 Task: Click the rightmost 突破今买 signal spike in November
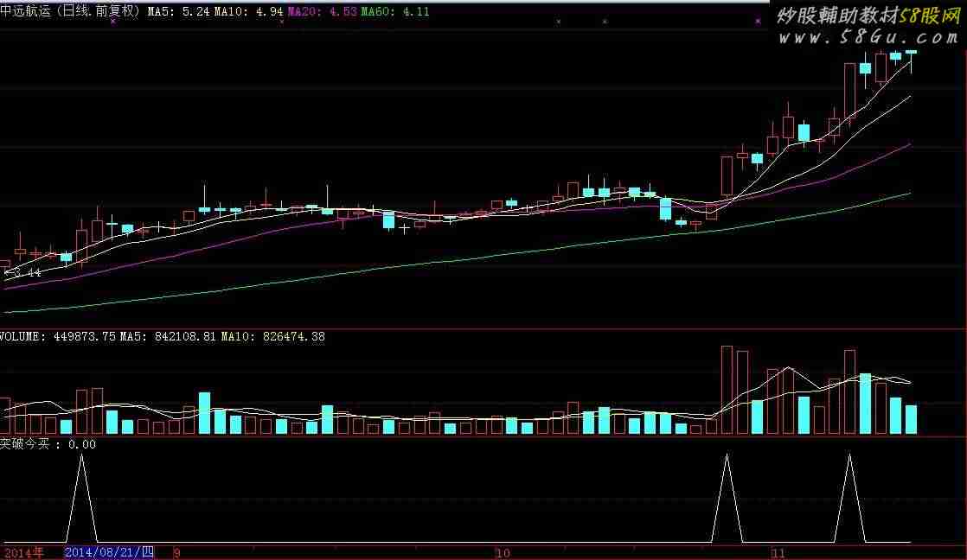tap(850, 499)
